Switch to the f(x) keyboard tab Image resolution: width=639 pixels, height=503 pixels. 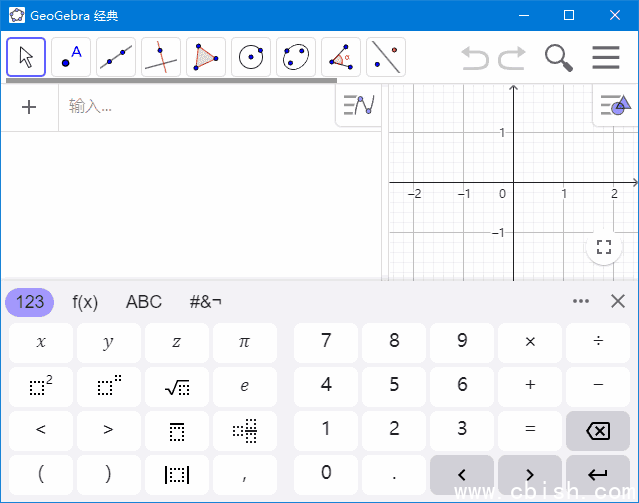click(85, 302)
